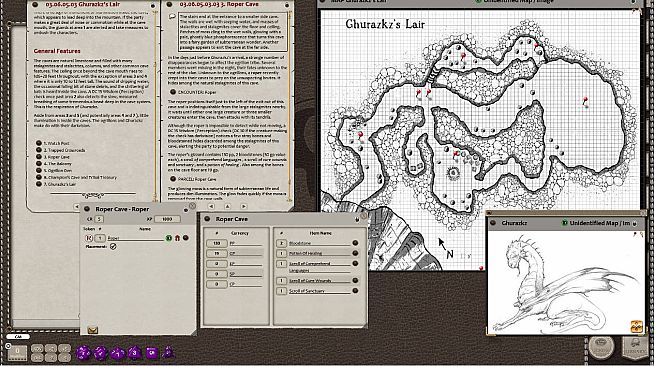Click the Ghurazkz's Lair map title
Image resolution: width=654 pixels, height=366 pixels.
[x=385, y=24]
